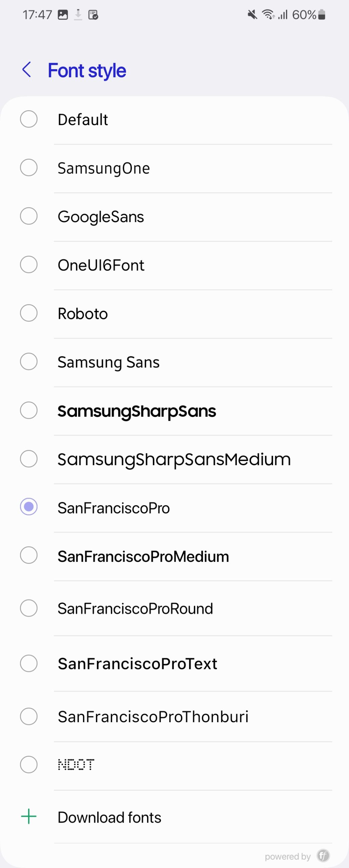This screenshot has height=868, width=349.
Task: Tap the OneUI6Font list entry
Action: click(x=174, y=265)
